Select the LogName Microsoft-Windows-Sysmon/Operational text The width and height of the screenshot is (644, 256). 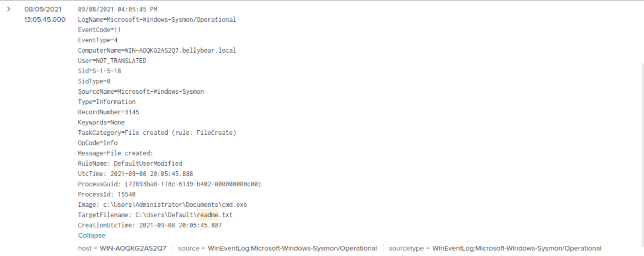point(157,20)
